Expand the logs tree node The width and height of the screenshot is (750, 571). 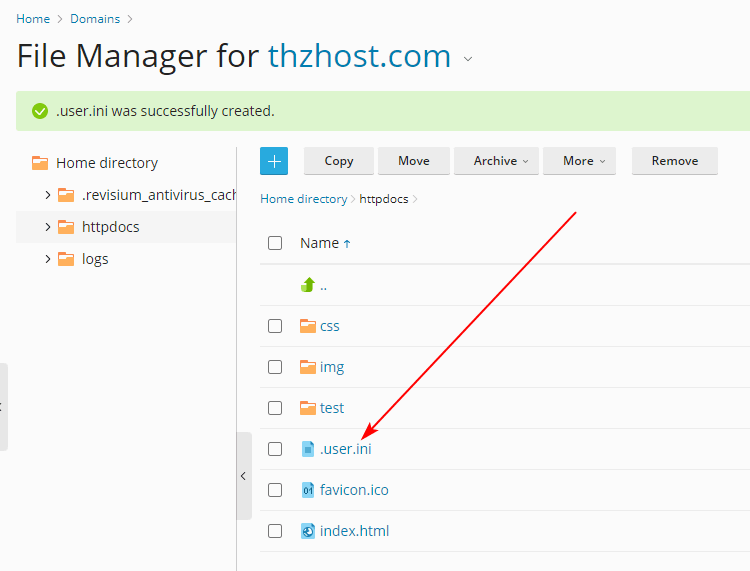[x=47, y=259]
